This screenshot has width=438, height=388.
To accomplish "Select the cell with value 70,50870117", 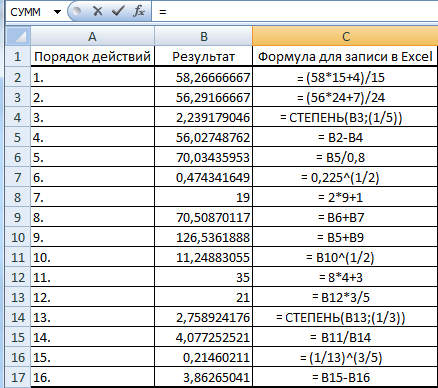I will [203, 217].
